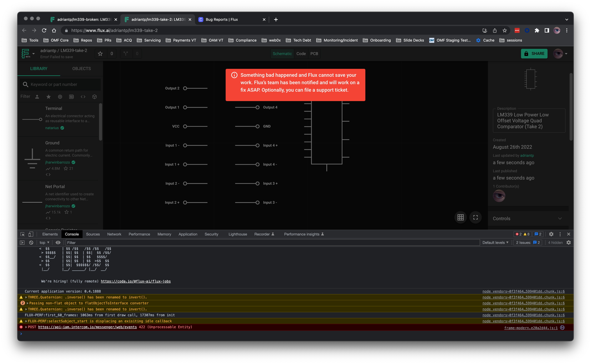Open DevTools settings gear

pyautogui.click(x=551, y=234)
